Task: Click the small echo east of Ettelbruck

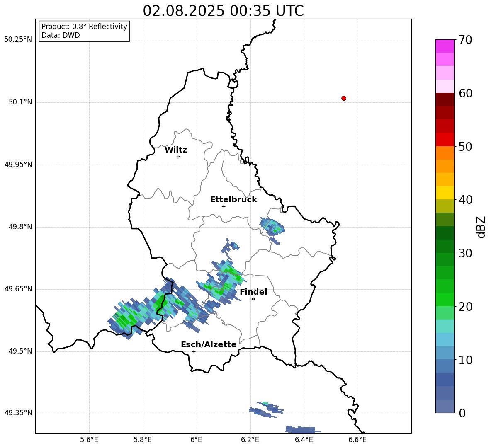Action: click(x=272, y=227)
